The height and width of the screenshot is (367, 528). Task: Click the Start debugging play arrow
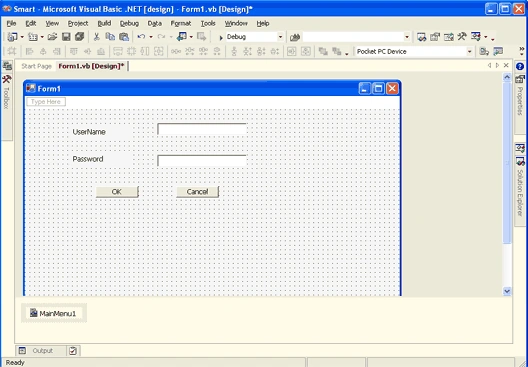[x=221, y=38]
